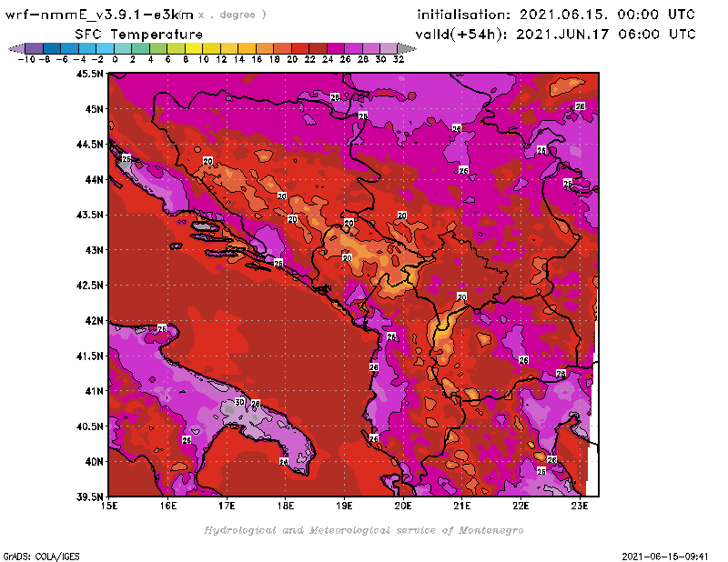Click the '10' value under the legend
Image resolution: width=728 pixels, height=562 pixels.
tap(203, 59)
